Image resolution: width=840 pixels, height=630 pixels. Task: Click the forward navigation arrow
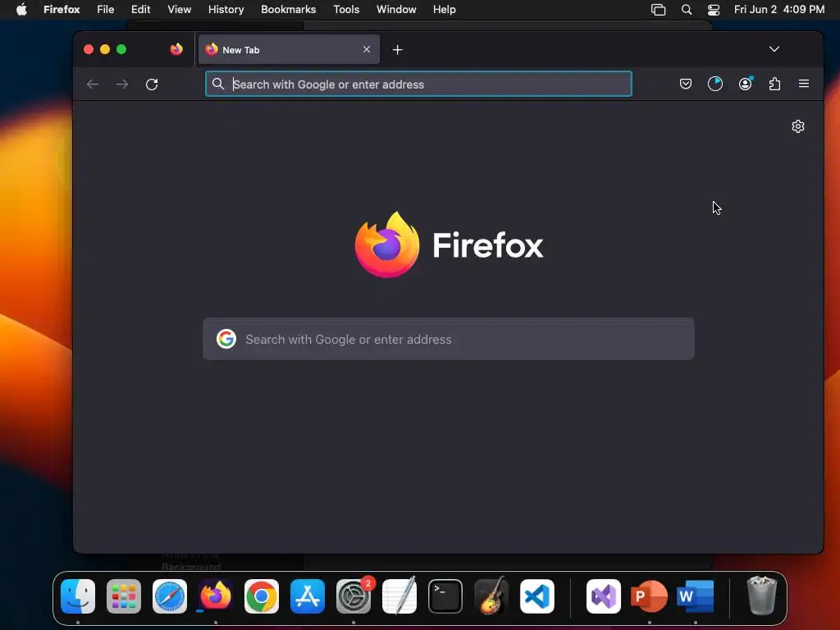click(x=122, y=84)
